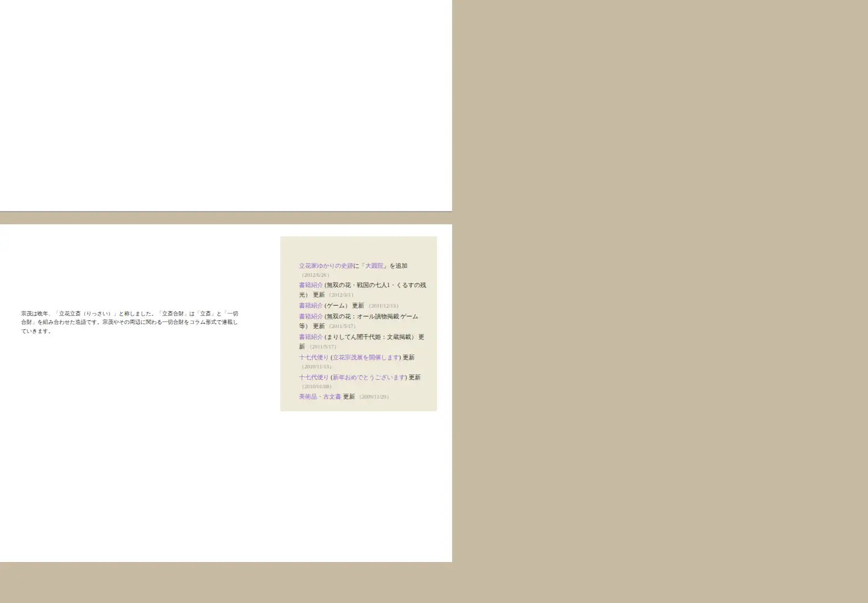Viewport: 868px width, 603px height.
Task: Open 書籍紹介 link beside まりしてん誾千代姫
Action: point(311,337)
